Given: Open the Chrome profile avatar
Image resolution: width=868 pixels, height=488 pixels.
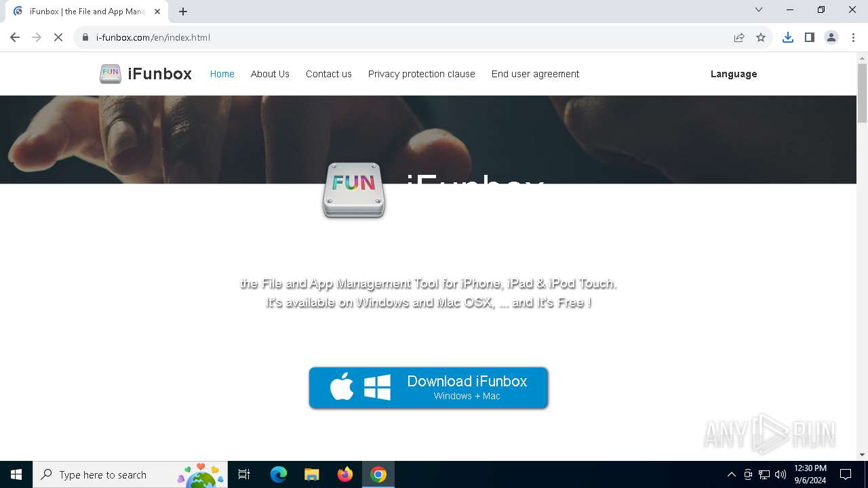Looking at the screenshot, I should coord(831,37).
